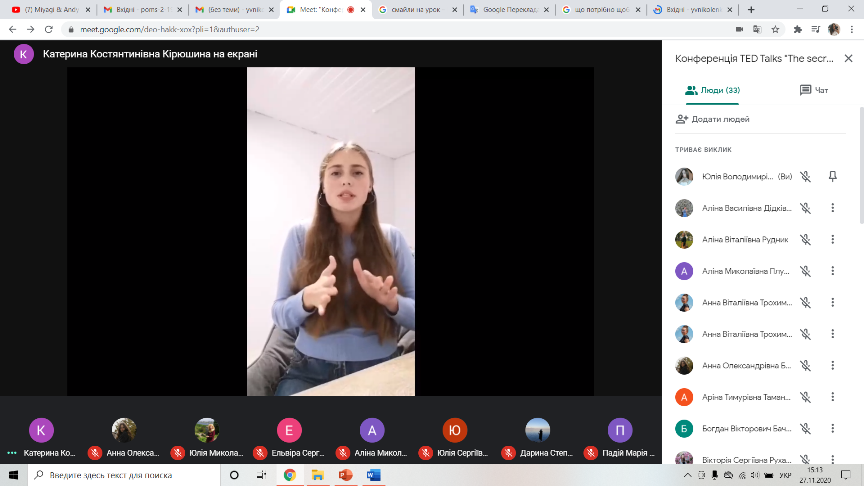Viewport: 864px width, 486px height.
Task: Toggle microphone icon for Юлія Володимирі... (Ви)
Action: point(806,176)
